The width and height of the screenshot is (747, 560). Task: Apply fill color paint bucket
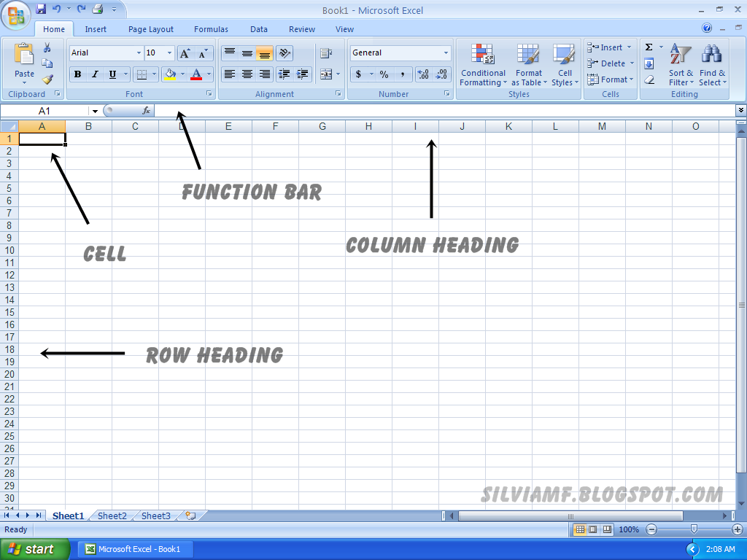click(170, 74)
